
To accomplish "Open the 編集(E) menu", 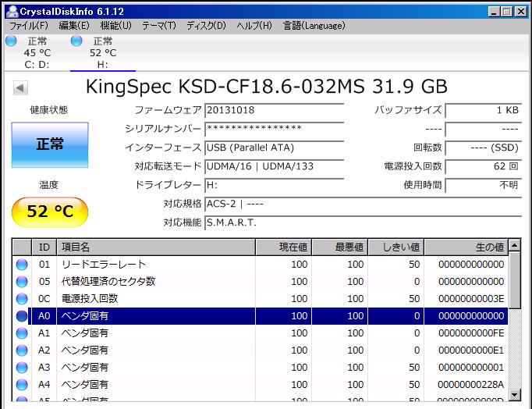I will coord(74,26).
